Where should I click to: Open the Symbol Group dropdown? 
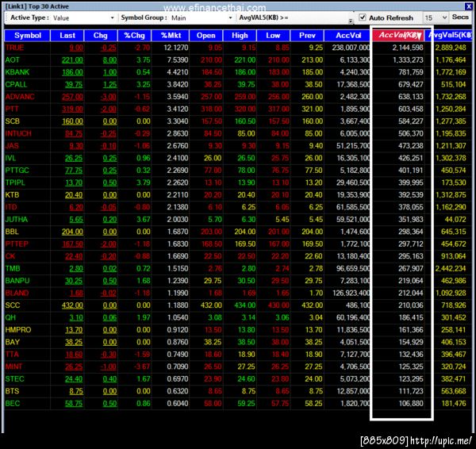coord(230,18)
